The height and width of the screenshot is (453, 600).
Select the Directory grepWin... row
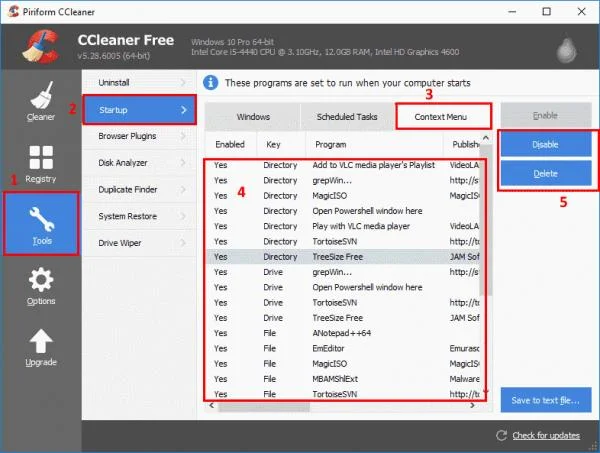[x=343, y=180]
